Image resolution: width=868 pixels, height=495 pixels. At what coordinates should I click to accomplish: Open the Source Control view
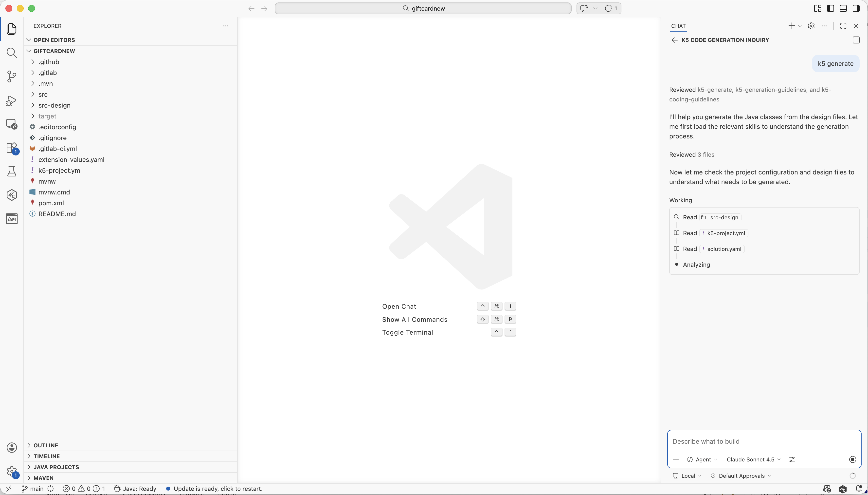coord(12,76)
